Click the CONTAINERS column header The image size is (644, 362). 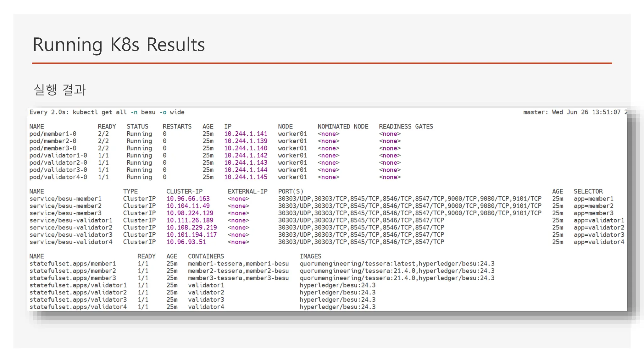coord(206,257)
